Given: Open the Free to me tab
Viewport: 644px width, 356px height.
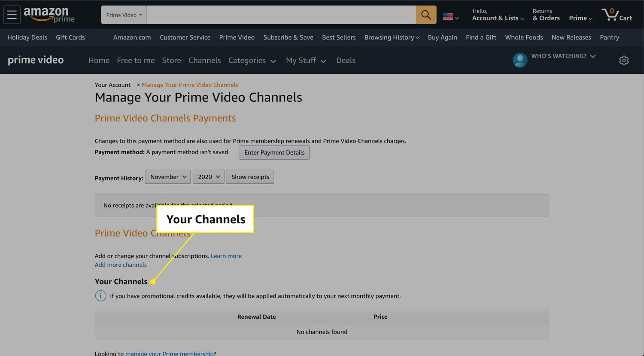Looking at the screenshot, I should click(136, 61).
